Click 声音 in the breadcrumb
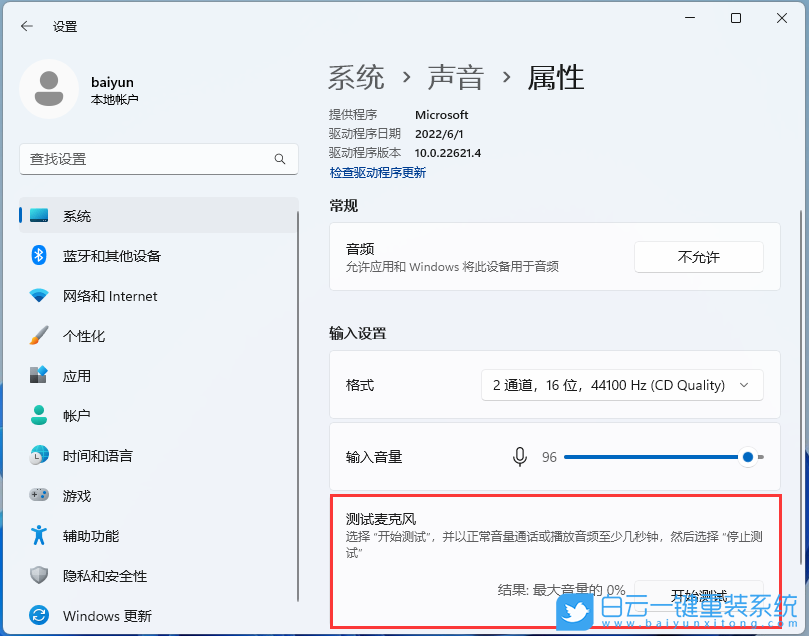The height and width of the screenshot is (636, 809). click(455, 77)
